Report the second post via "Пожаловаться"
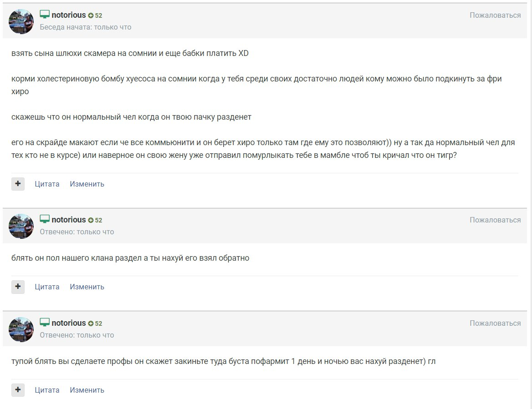532x409 pixels. click(x=495, y=220)
